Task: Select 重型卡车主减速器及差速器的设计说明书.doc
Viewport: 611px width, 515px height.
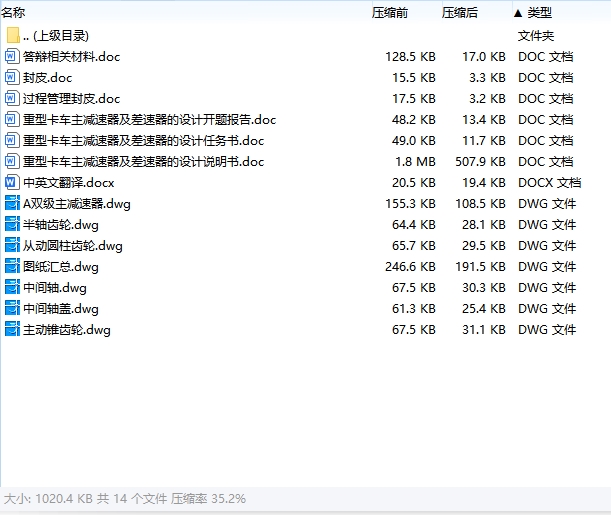Action: click(x=143, y=162)
